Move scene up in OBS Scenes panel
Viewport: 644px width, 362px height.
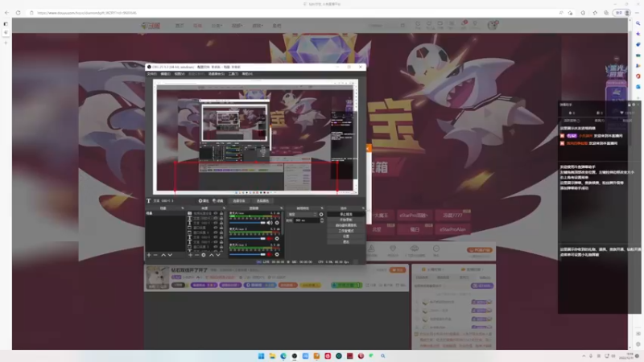(163, 255)
